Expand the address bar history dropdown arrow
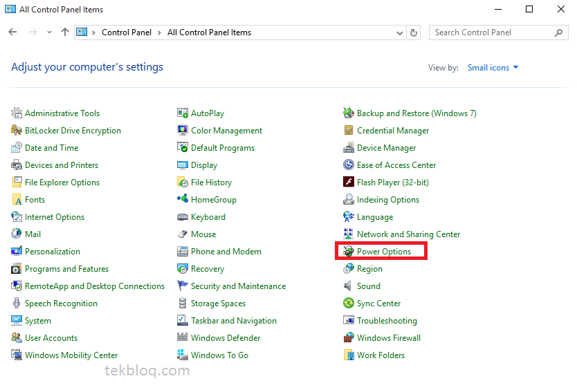 pos(400,32)
